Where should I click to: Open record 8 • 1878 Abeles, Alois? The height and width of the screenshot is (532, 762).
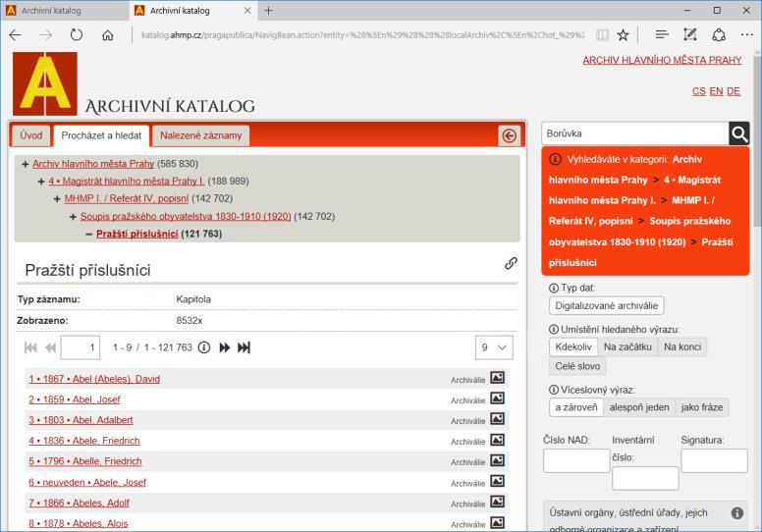[x=79, y=523]
